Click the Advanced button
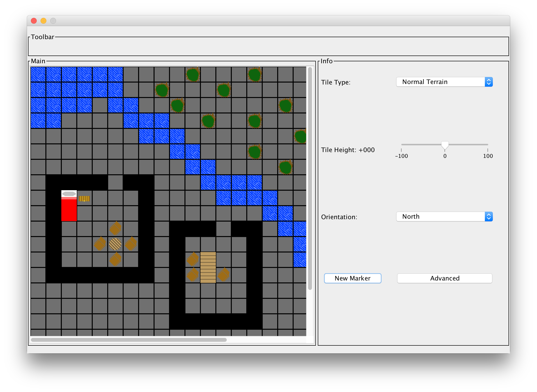Screen dimensions: 537x392 (445, 278)
